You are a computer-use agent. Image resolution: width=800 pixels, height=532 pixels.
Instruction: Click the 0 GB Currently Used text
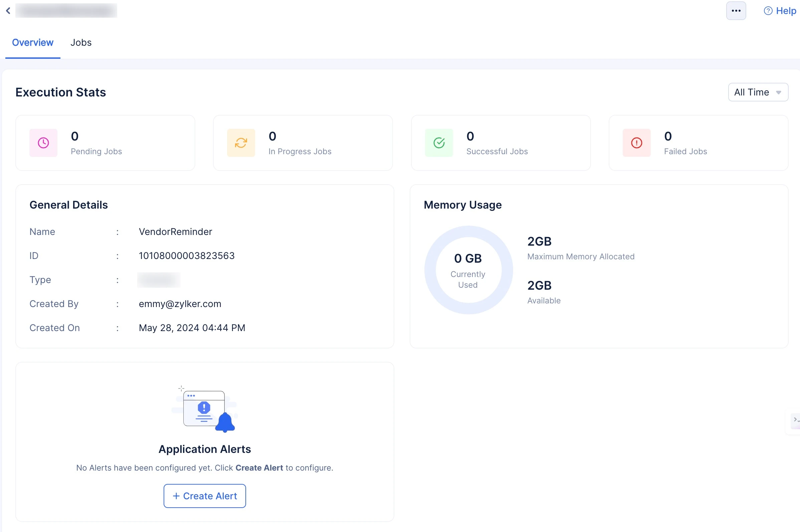[468, 270]
